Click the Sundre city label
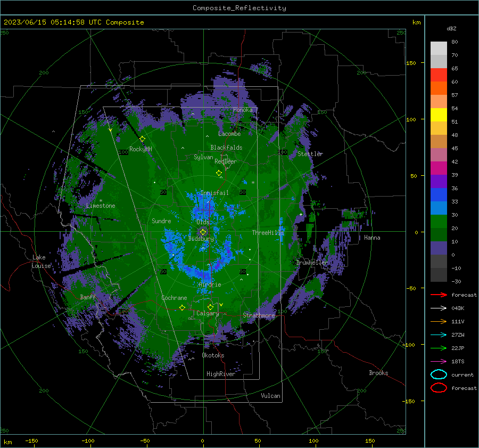 (x=161, y=221)
